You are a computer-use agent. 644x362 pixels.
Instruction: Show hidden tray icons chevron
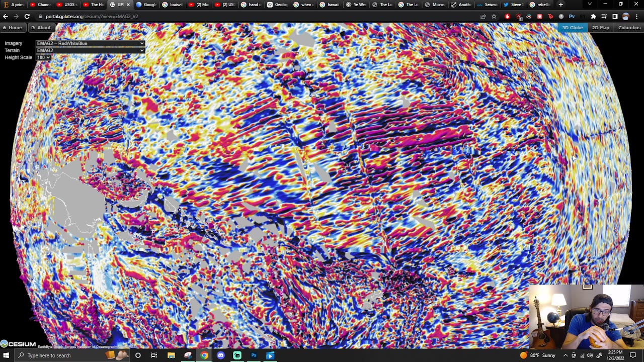tap(566, 355)
